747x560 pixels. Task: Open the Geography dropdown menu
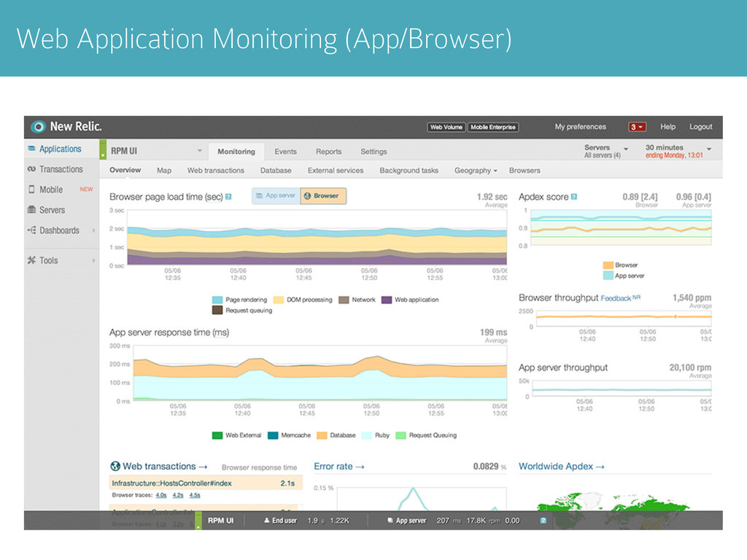[476, 171]
